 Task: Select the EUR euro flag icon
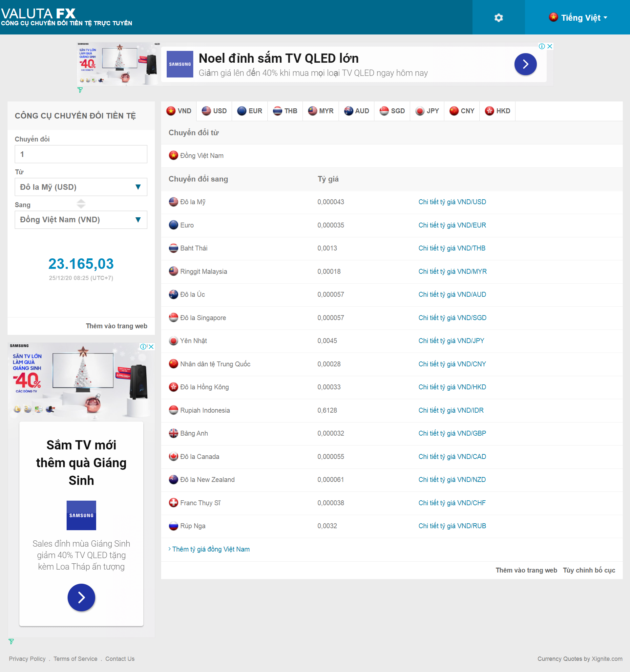pos(242,111)
